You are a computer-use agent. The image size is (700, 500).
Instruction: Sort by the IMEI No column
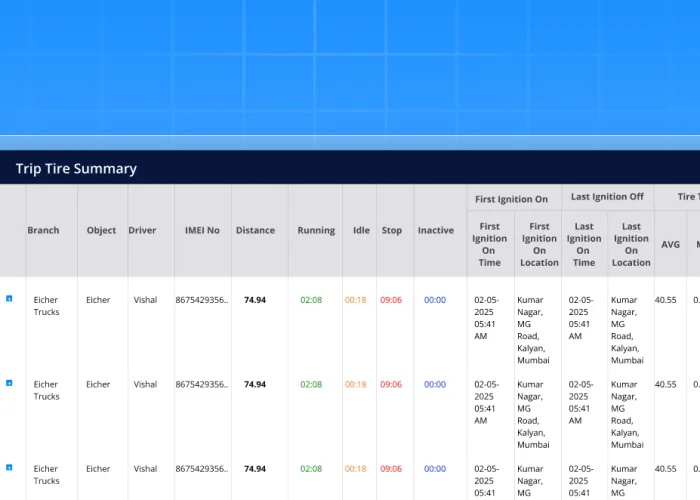click(x=202, y=230)
